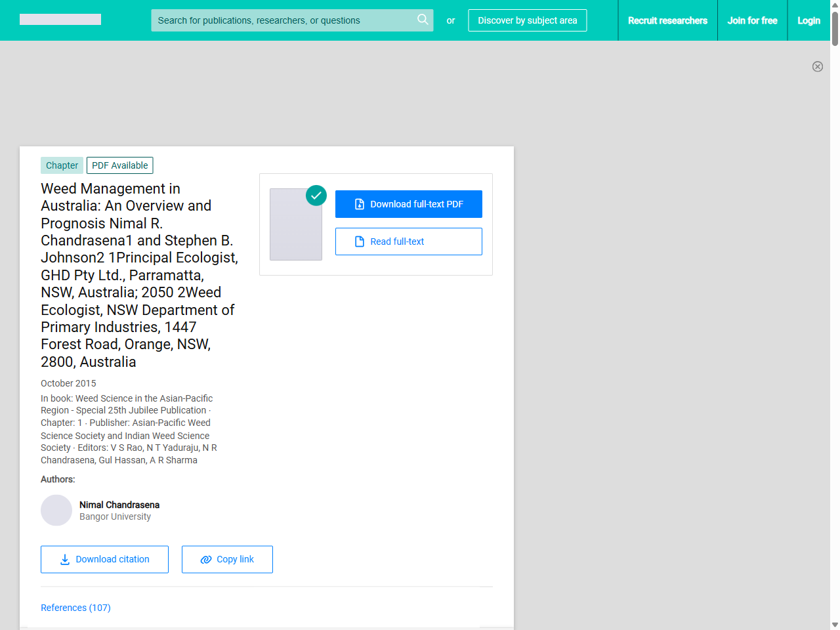
Task: Switch to the References (107) tab
Action: tap(75, 608)
